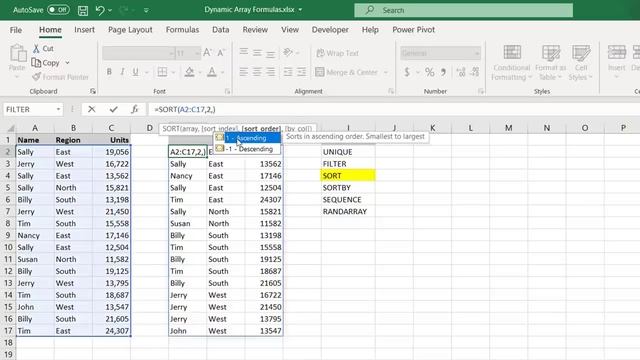Choose '1 - Ascending' sort order option
The height and width of the screenshot is (360, 640).
247,138
